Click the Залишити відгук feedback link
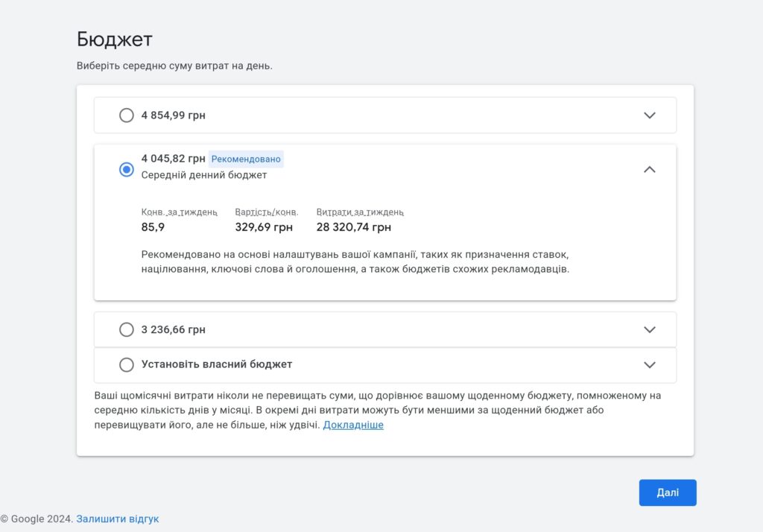The image size is (763, 532). click(116, 519)
